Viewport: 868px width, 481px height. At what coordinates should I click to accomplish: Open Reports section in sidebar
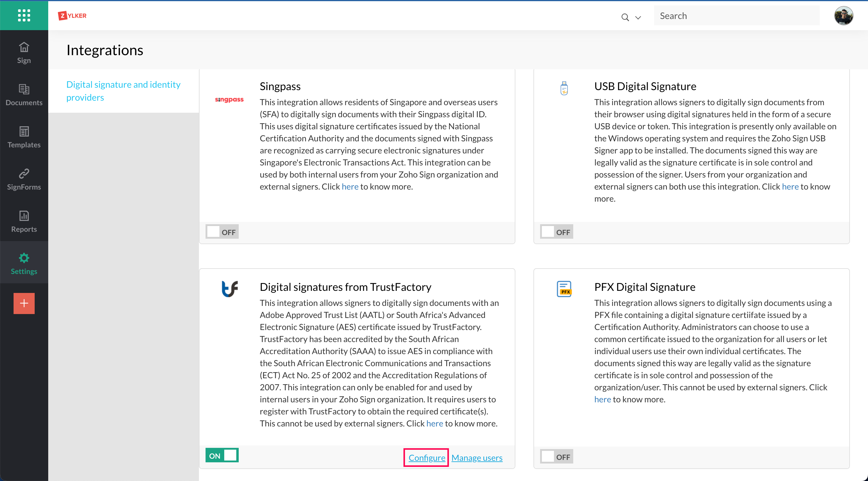[x=24, y=221]
